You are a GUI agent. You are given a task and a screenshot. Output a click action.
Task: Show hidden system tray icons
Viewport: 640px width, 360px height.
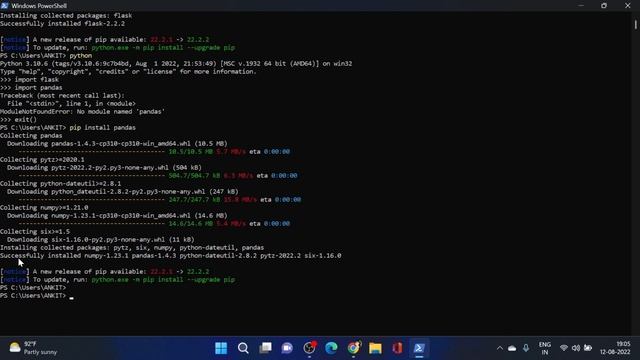[x=500, y=348]
